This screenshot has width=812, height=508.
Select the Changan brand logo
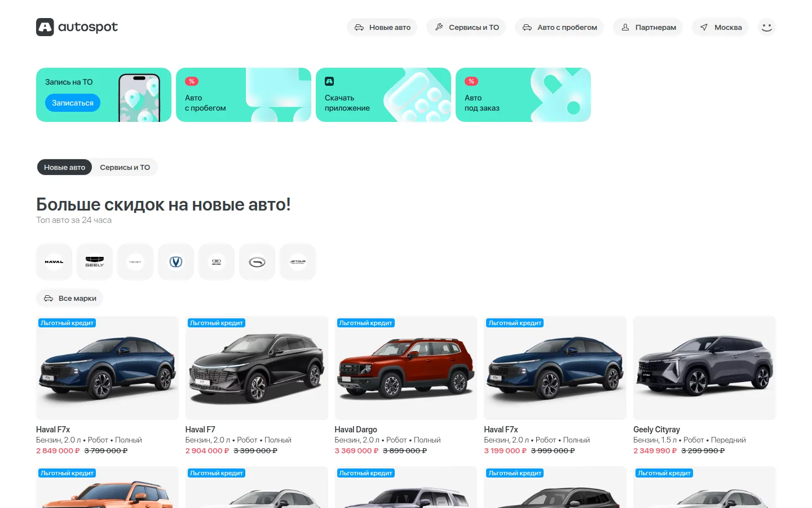click(x=176, y=262)
